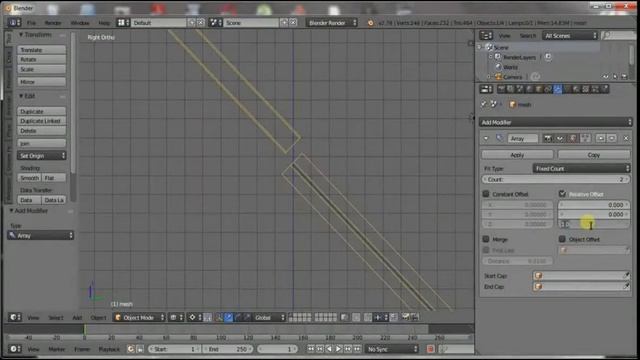Click the info editor Blender logo icon
The width and height of the screenshot is (640, 360).
tap(371, 23)
